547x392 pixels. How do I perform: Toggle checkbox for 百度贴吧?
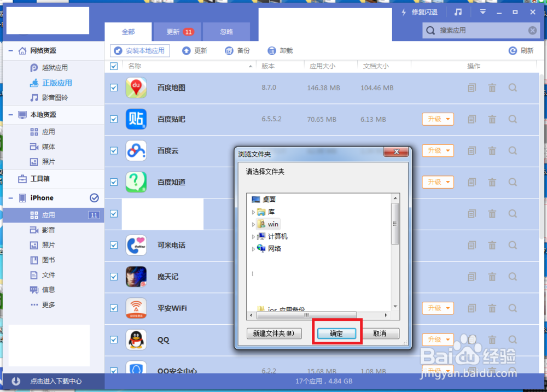coord(114,119)
